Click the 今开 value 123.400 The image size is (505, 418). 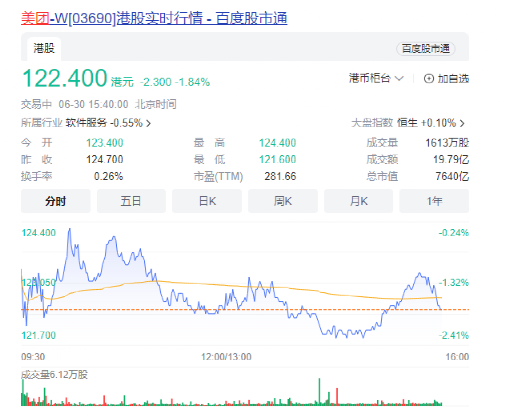point(105,143)
